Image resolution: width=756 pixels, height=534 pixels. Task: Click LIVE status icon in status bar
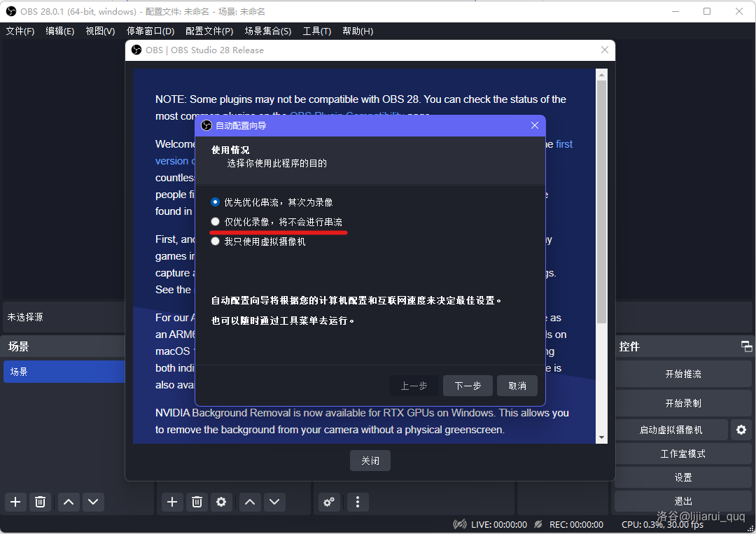(460, 524)
